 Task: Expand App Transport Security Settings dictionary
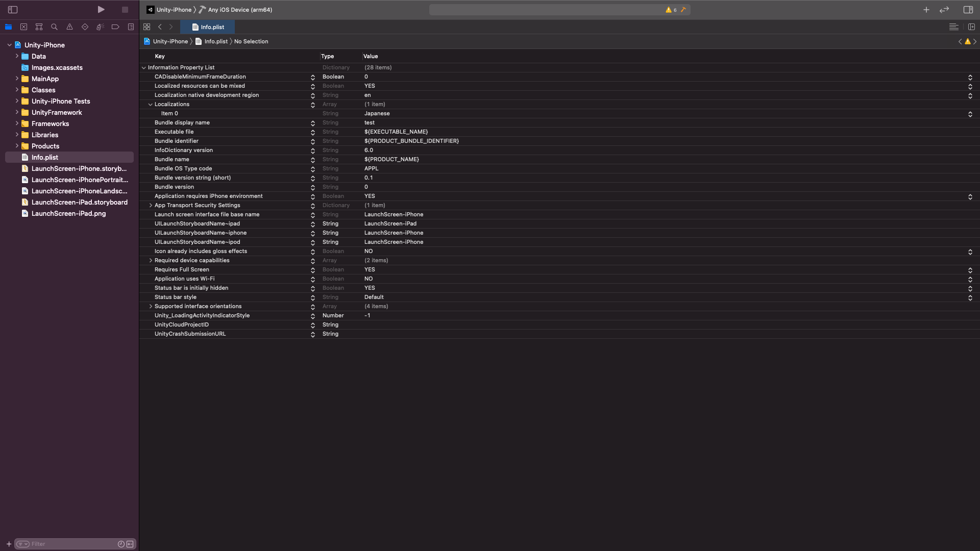pyautogui.click(x=151, y=206)
